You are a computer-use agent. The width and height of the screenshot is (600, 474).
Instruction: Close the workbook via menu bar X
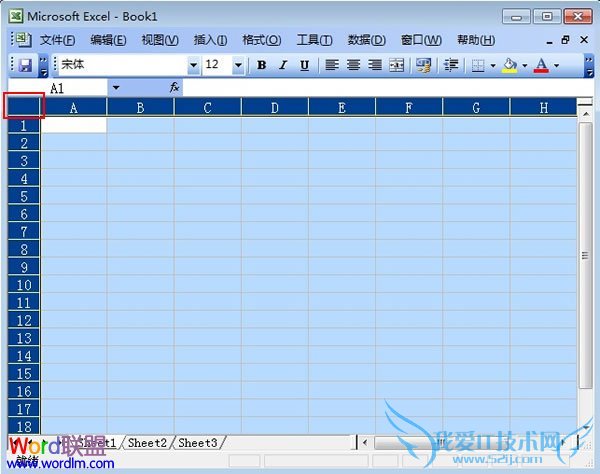tap(584, 40)
